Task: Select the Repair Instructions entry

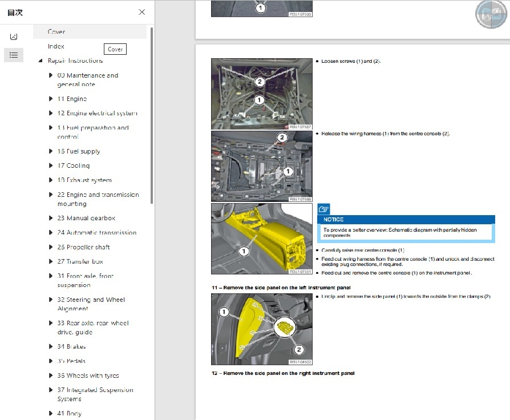Action: pyautogui.click(x=75, y=61)
